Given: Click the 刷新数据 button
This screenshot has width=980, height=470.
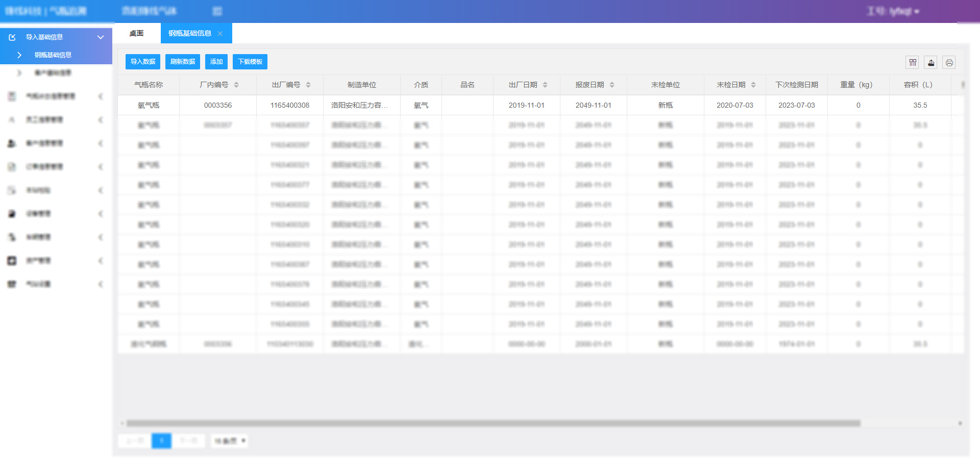Looking at the screenshot, I should tap(183, 62).
